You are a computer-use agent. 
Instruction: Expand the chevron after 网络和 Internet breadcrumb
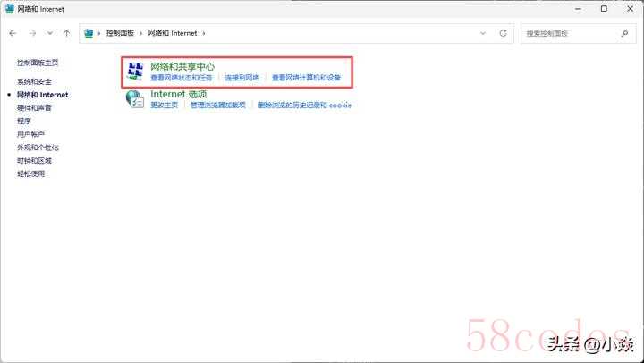tap(204, 33)
